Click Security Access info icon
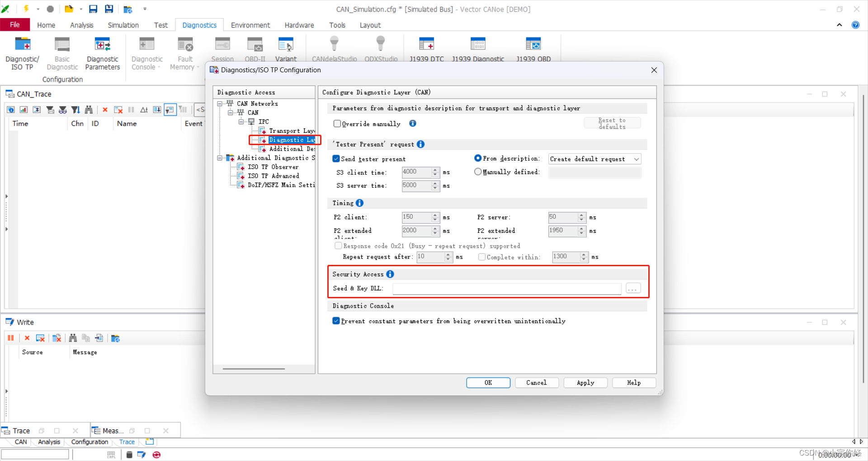 [x=390, y=274]
